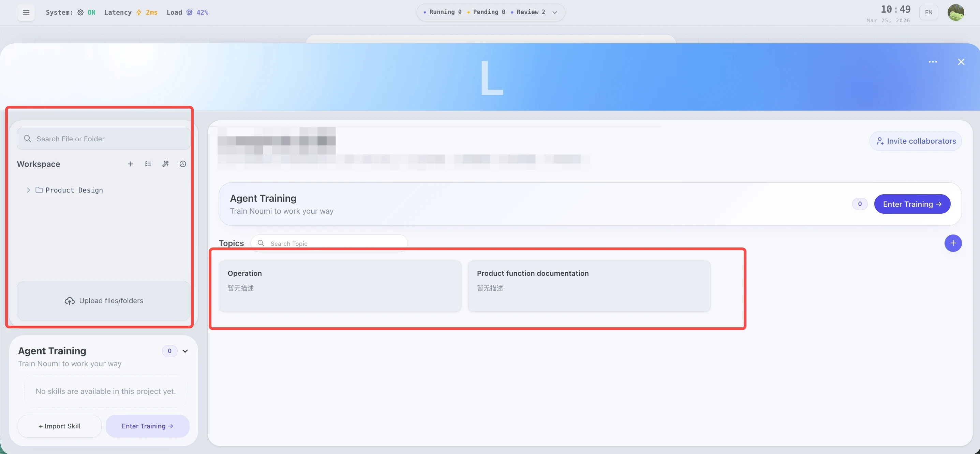
Task: Click Invite collaborators
Action: [x=915, y=141]
